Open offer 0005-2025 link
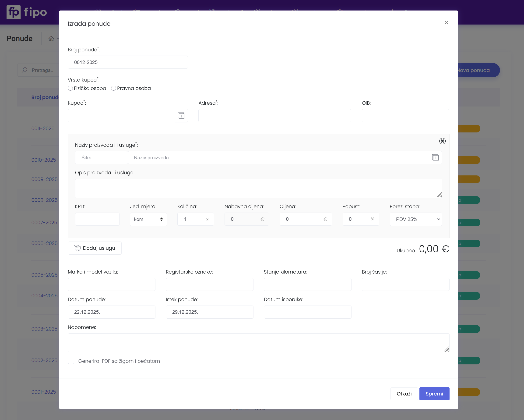 pos(44,275)
